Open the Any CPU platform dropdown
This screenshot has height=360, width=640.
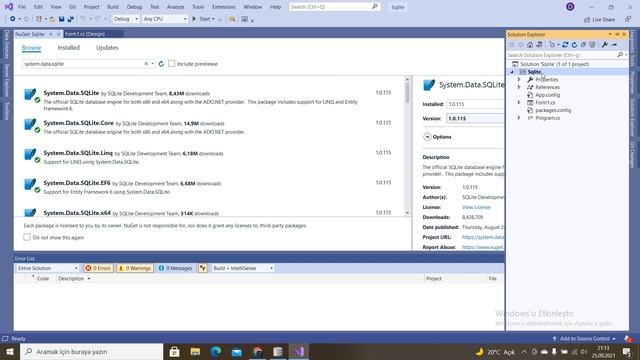click(165, 19)
